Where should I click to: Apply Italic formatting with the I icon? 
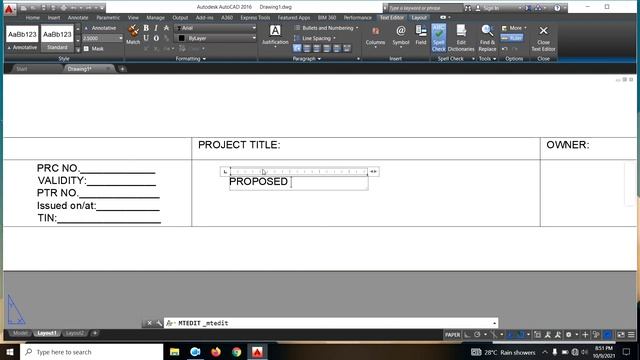tap(156, 28)
